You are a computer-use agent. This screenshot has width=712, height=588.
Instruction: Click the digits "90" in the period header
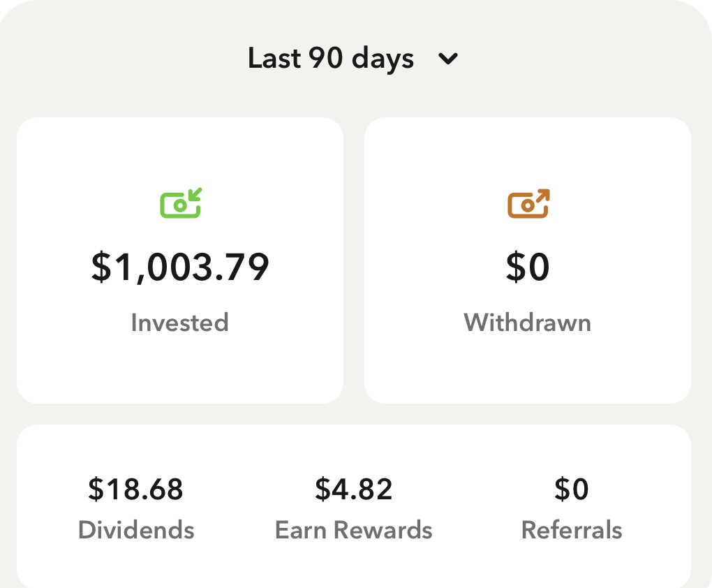point(326,59)
